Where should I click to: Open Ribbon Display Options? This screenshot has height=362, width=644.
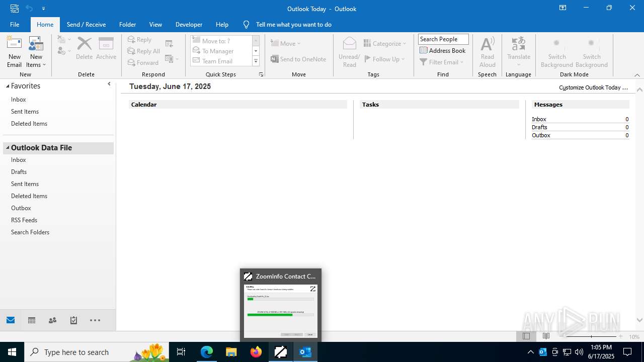click(562, 8)
